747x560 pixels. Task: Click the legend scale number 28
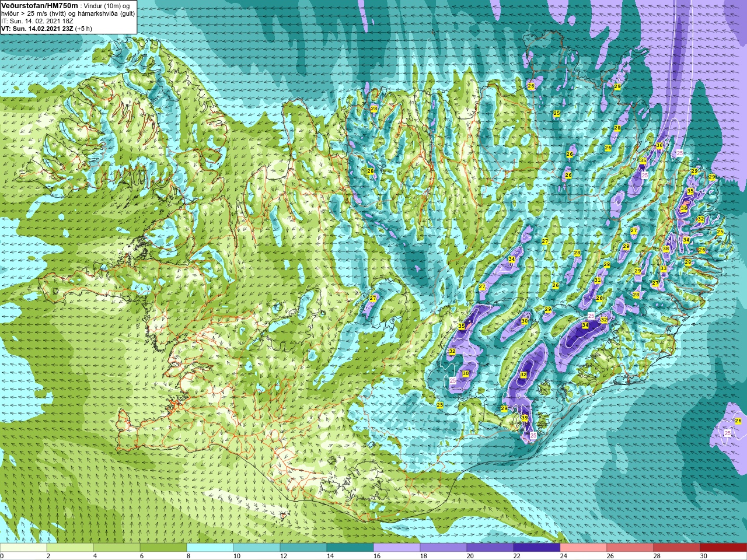pyautogui.click(x=657, y=556)
